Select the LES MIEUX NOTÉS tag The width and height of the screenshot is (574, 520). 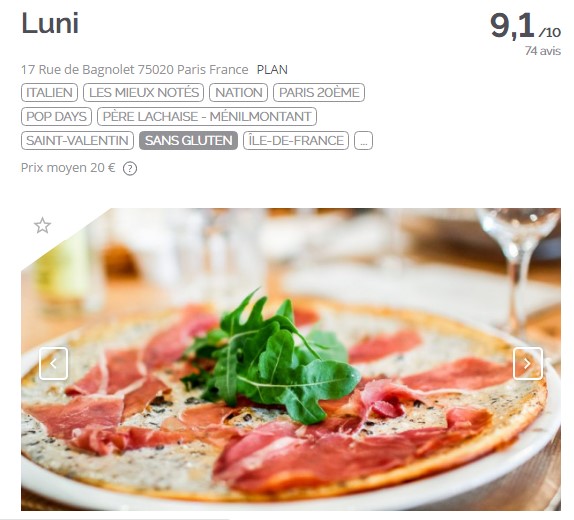pyautogui.click(x=144, y=92)
